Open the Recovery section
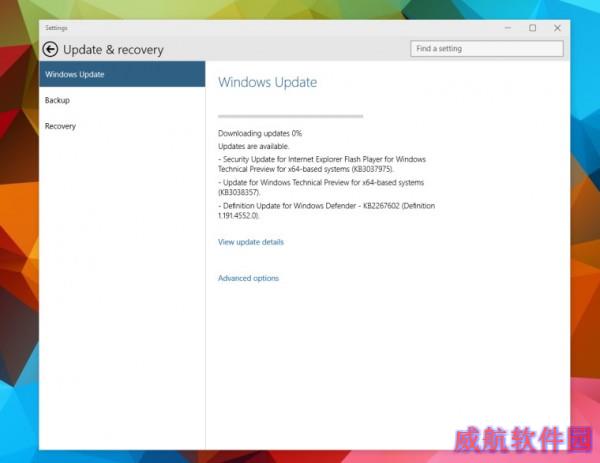This screenshot has height=463, width=600. [122, 126]
